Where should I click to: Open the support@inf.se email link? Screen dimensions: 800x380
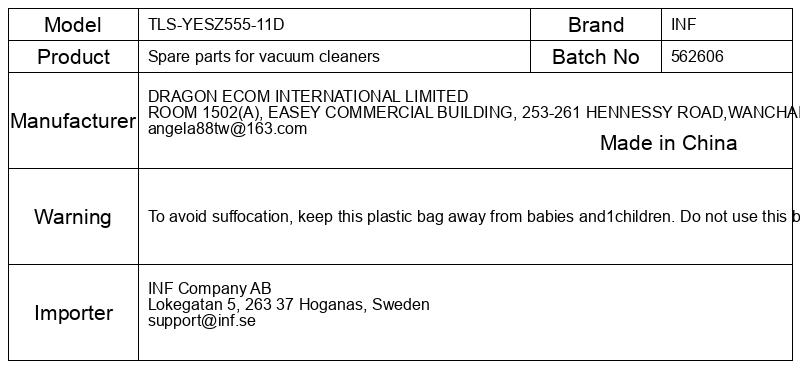(202, 321)
